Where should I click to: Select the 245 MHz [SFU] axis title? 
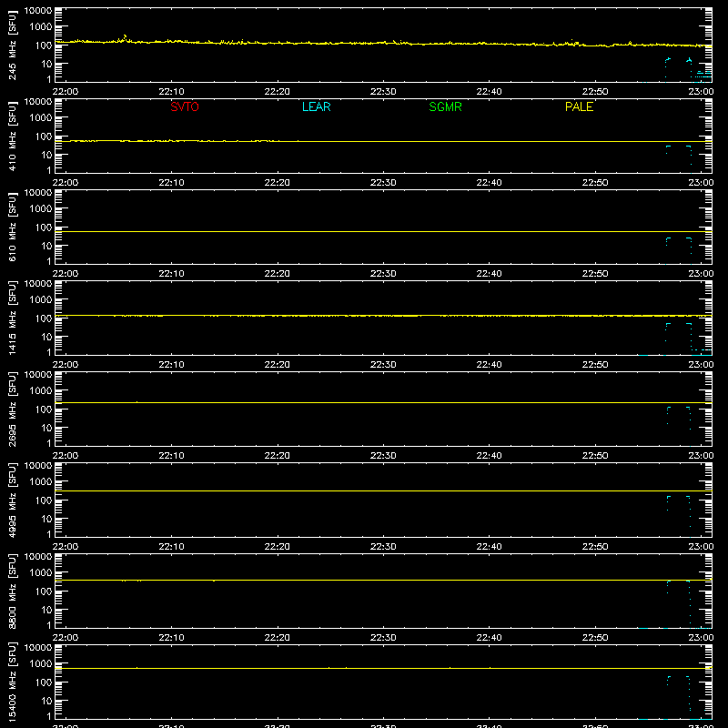pos(12,45)
